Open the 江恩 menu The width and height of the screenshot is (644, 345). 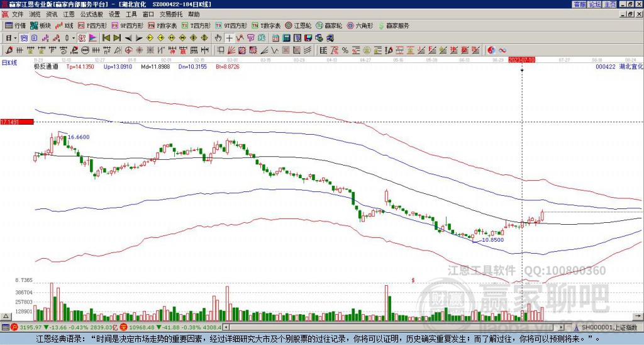pyautogui.click(x=69, y=14)
